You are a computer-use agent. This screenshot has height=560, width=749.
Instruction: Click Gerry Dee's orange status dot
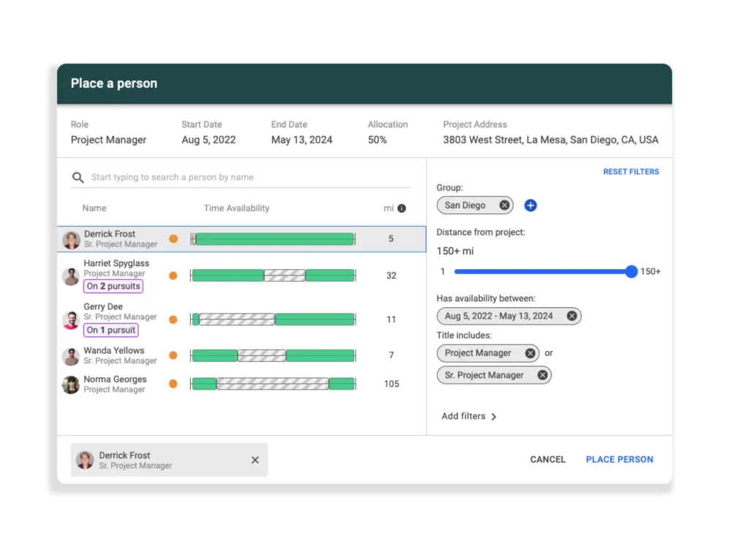[173, 319]
